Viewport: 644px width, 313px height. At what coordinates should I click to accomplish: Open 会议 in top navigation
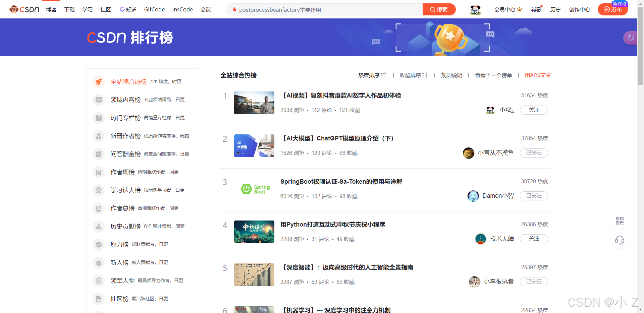pyautogui.click(x=206, y=10)
